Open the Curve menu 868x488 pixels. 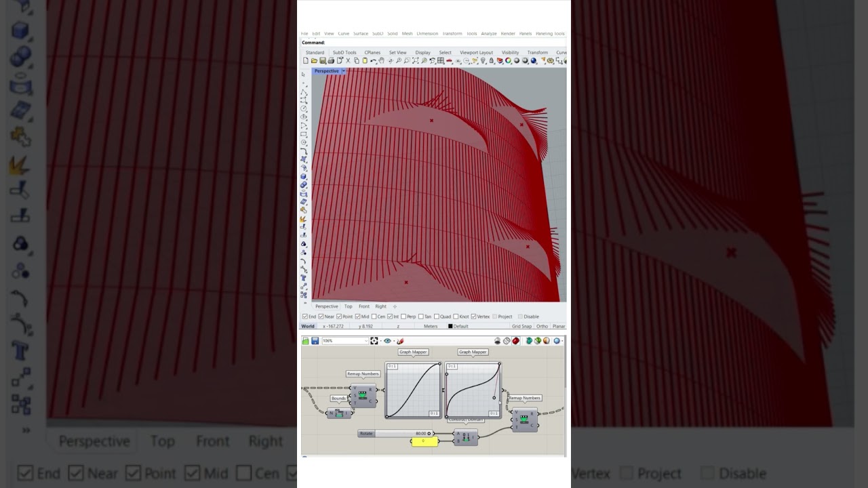(344, 33)
